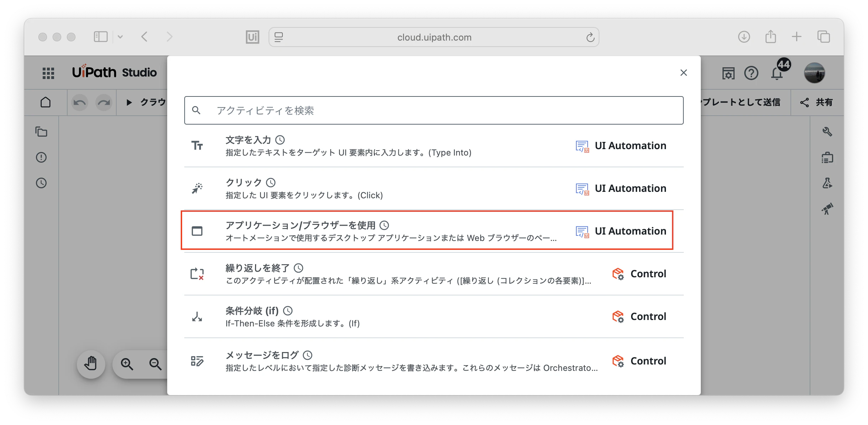
Task: Select the メッセージをログ activity
Action: pyautogui.click(x=434, y=361)
